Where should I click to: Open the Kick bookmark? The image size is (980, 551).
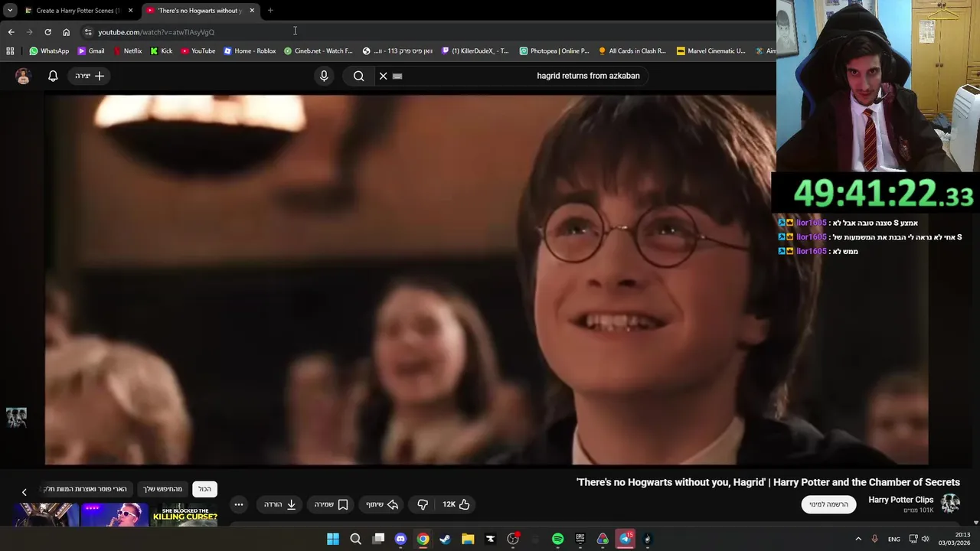pyautogui.click(x=162, y=51)
